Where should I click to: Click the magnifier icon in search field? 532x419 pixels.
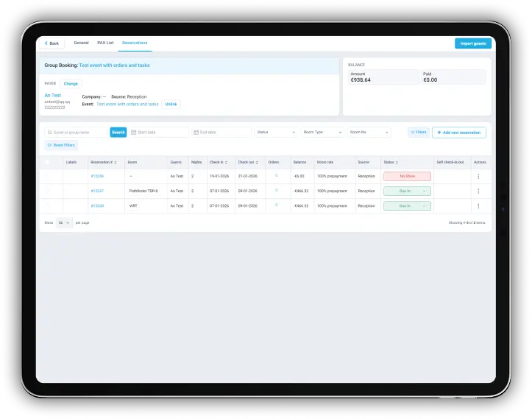pyautogui.click(x=50, y=133)
